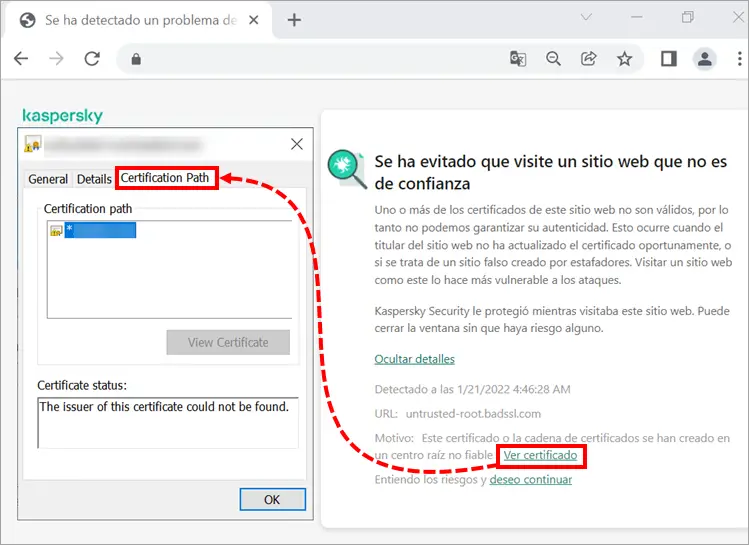This screenshot has width=749, height=545.
Task: Switch to the Details tab
Action: pyautogui.click(x=94, y=179)
